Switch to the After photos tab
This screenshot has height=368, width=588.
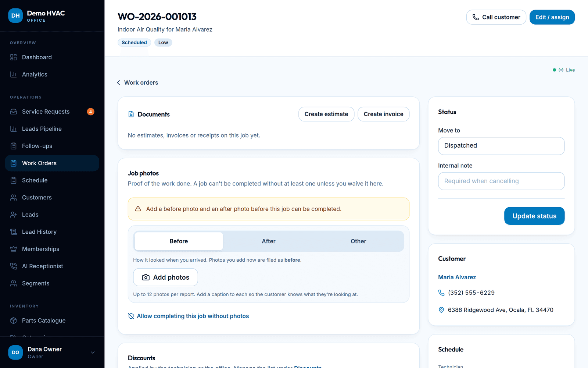click(269, 241)
